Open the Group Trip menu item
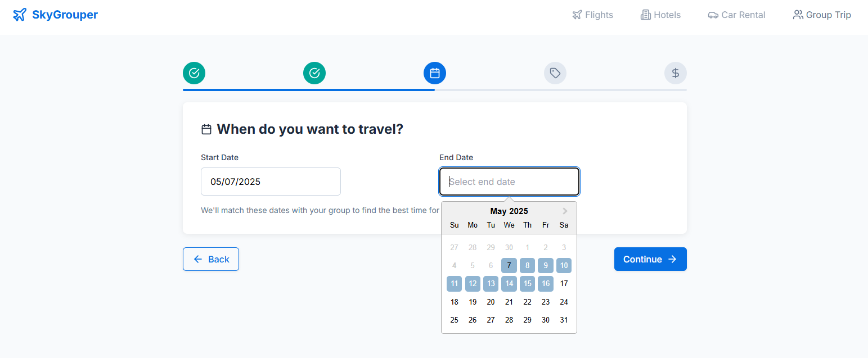Viewport: 868px width, 358px height. [822, 15]
